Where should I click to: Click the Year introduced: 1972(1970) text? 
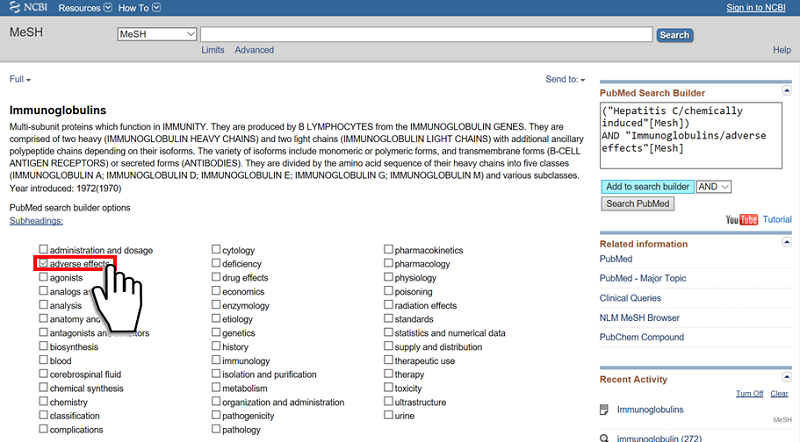click(65, 188)
